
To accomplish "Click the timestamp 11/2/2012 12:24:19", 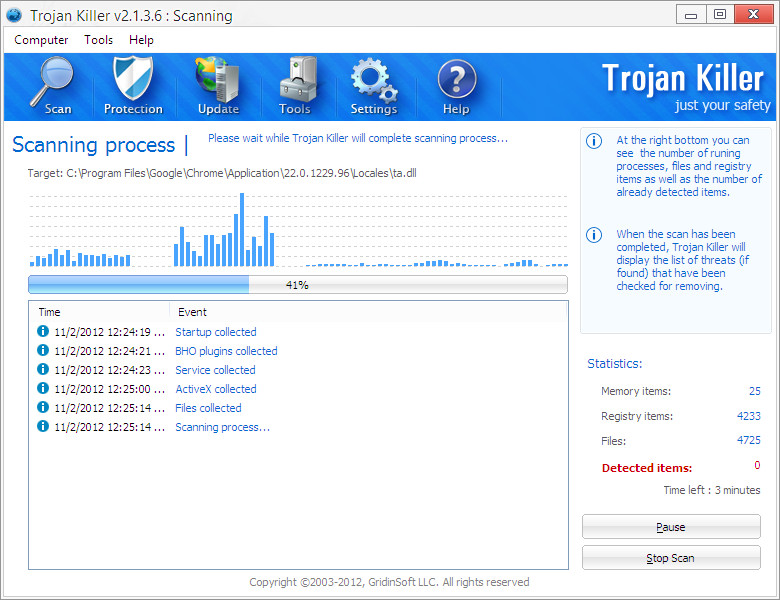I will pyautogui.click(x=109, y=332).
